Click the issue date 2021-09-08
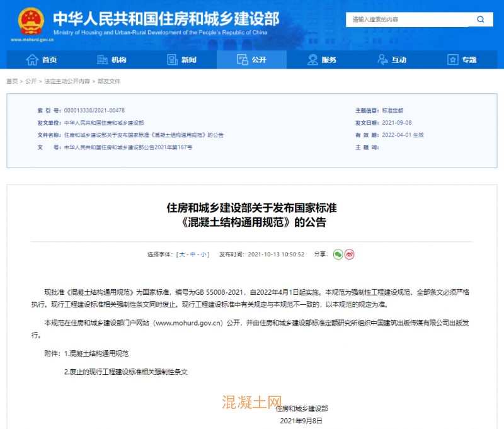This screenshot has width=504, height=429. point(397,123)
